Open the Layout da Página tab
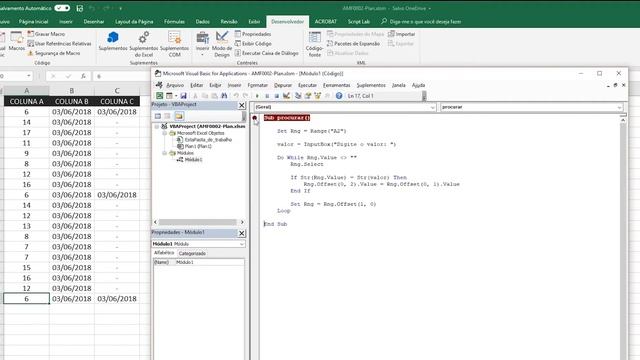This screenshot has height=360, width=640. pyautogui.click(x=134, y=22)
